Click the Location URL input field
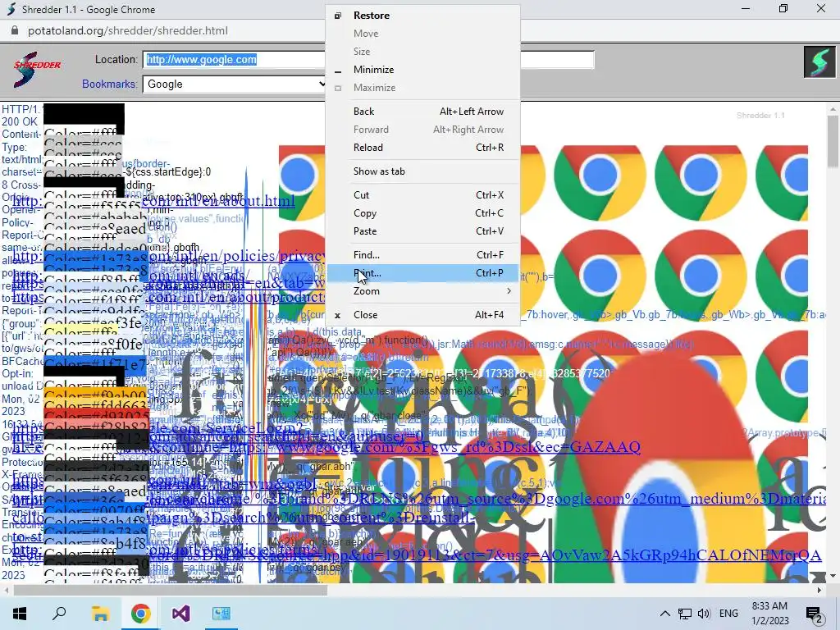This screenshot has height=630, width=840. (x=368, y=59)
